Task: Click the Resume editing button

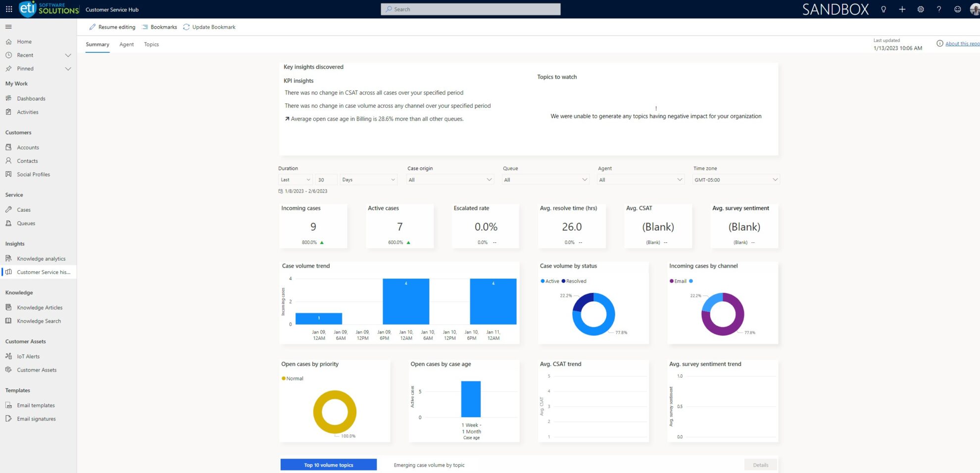Action: pyautogui.click(x=112, y=27)
